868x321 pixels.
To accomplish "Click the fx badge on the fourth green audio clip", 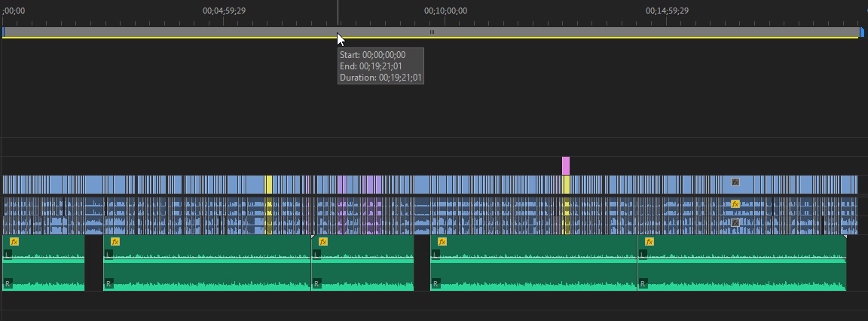I will [x=442, y=242].
